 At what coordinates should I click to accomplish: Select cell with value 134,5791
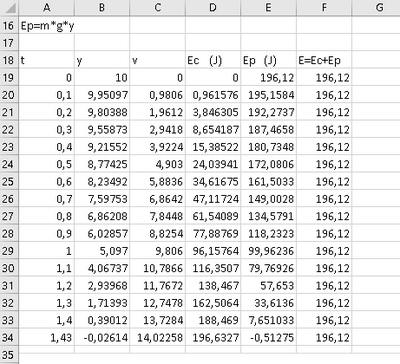[x=268, y=216]
